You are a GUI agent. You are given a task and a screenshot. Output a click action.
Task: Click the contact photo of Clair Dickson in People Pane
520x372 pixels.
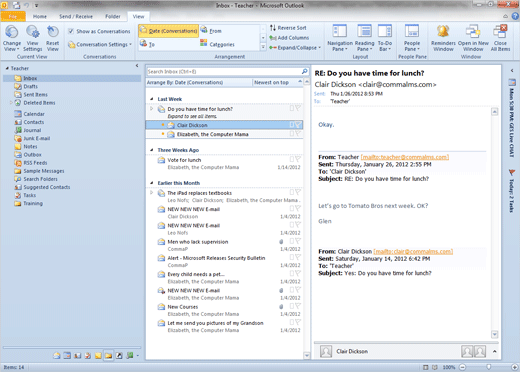point(326,351)
